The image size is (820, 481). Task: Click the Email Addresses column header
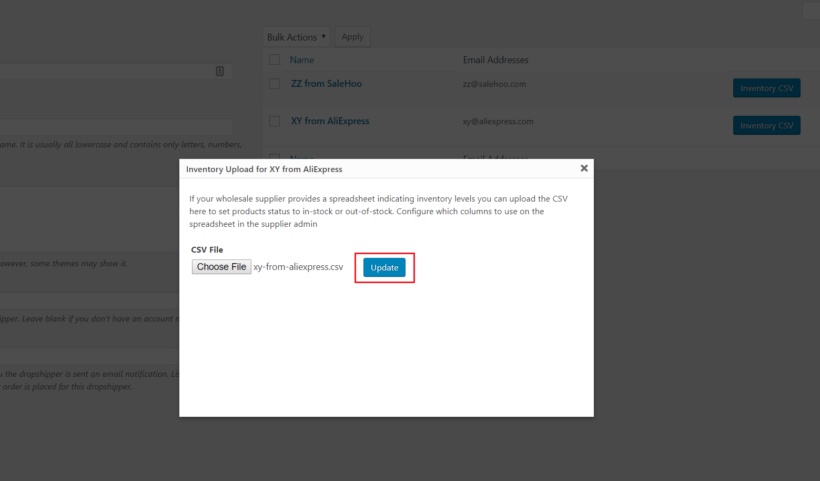click(x=495, y=60)
